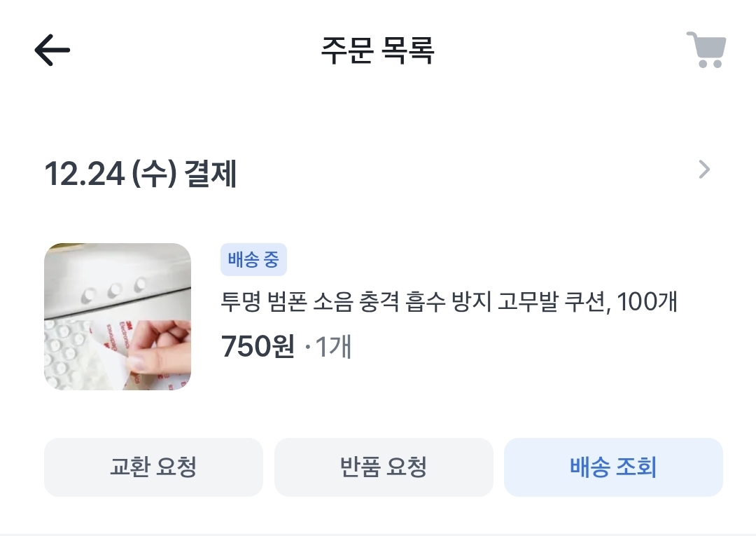Screen dimensions: 756x536
Task: Tap the 주문 목록 page title
Action: point(378,50)
